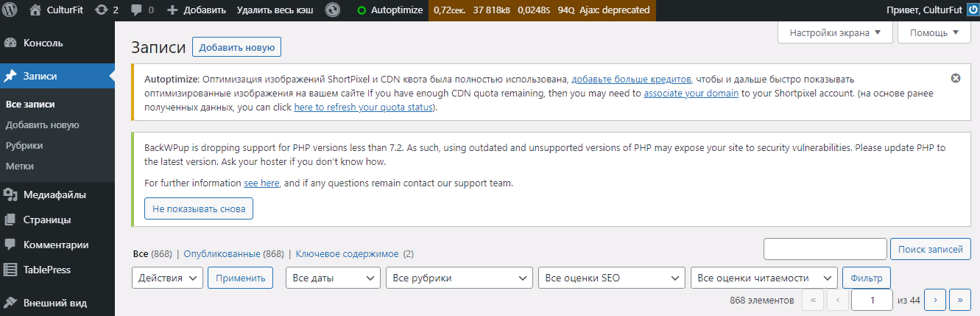Open the All dates filter dropdown
Viewport: 980px width, 316px height.
click(333, 278)
